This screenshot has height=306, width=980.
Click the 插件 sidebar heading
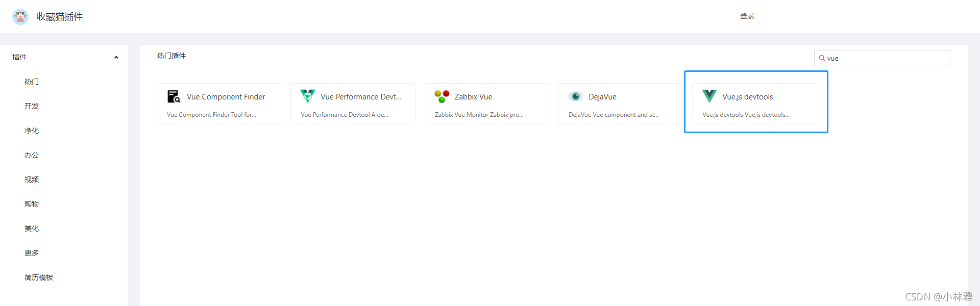(x=19, y=57)
